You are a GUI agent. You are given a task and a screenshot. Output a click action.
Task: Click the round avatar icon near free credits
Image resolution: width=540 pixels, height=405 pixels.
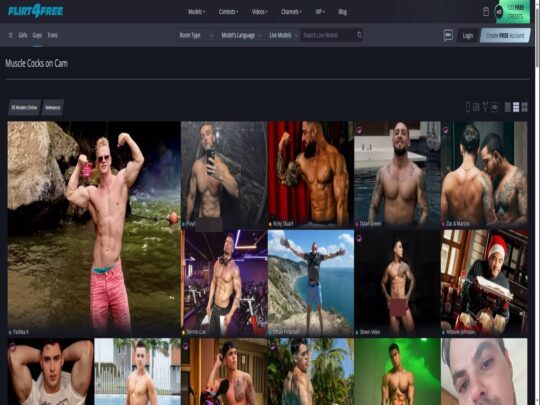499,12
